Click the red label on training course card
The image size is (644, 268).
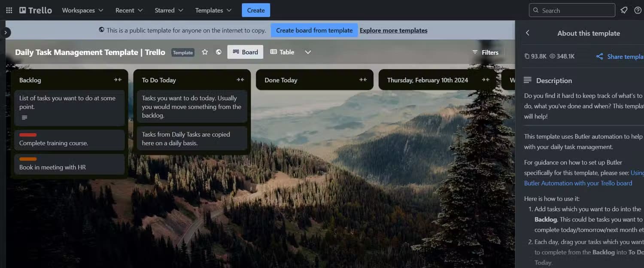click(x=28, y=135)
